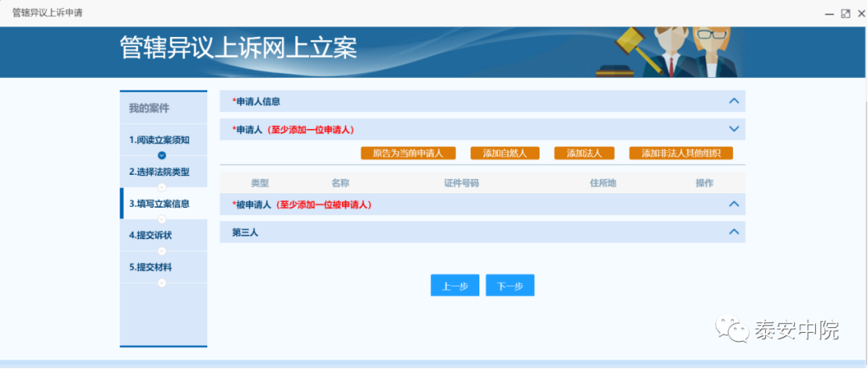Click the *申请人信息 section title
Image resolution: width=868 pixels, height=369 pixels.
pyautogui.click(x=256, y=101)
